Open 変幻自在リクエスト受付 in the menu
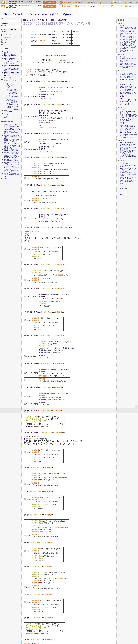 13,68
